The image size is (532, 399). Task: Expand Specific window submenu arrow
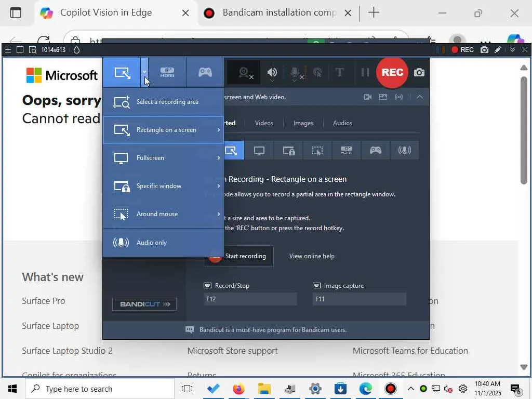(219, 186)
